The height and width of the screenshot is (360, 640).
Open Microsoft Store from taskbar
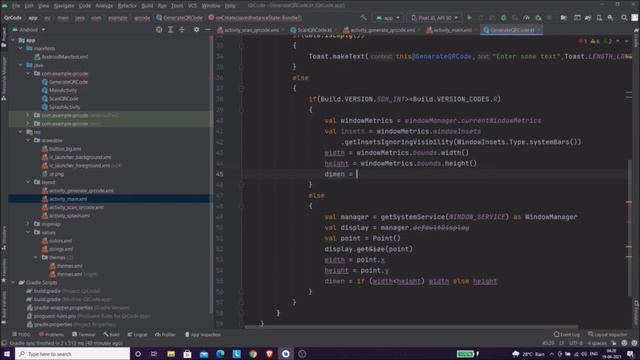187,353
